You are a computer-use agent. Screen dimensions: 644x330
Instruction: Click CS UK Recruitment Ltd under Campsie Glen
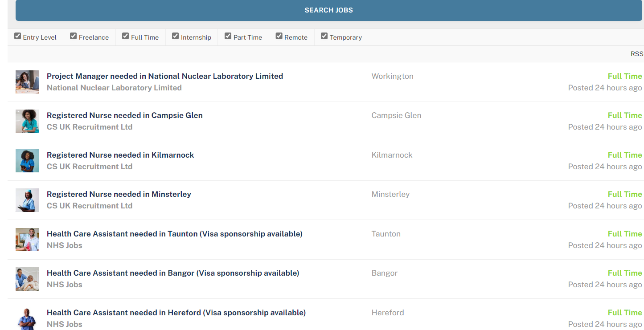pos(90,127)
